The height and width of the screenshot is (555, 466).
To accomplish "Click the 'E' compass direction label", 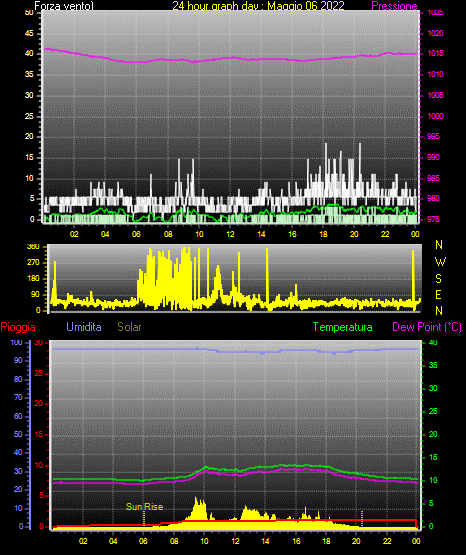I will tap(438, 295).
